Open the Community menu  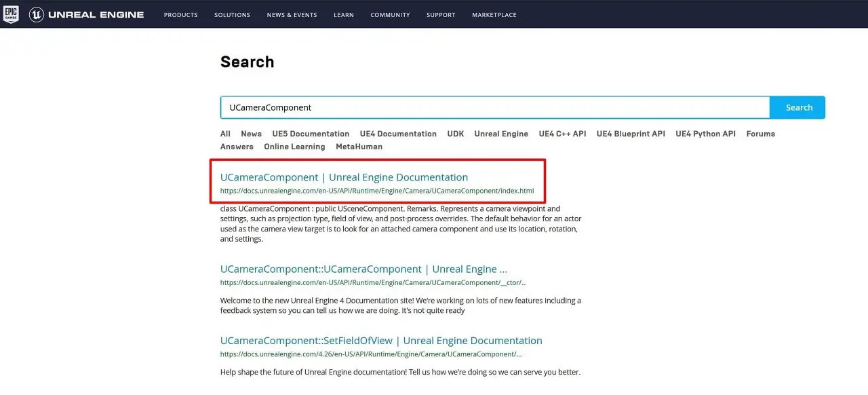point(390,15)
